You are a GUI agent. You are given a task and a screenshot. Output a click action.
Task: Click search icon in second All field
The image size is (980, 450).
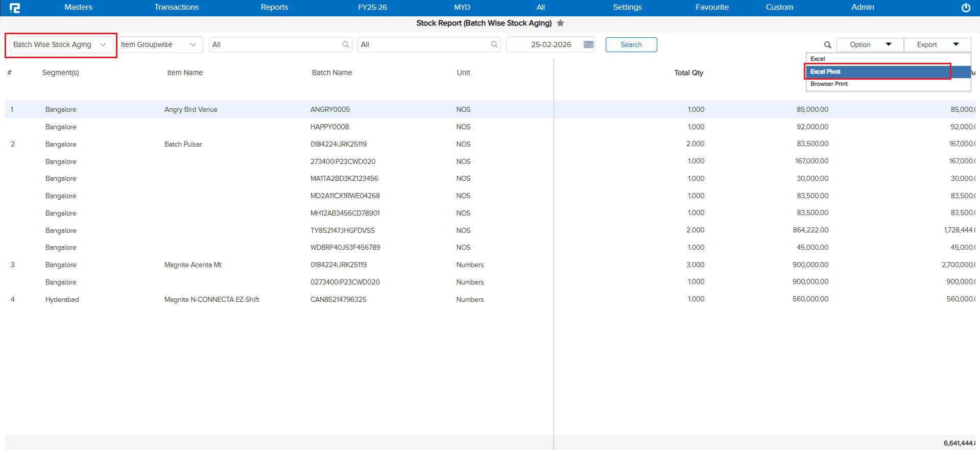[494, 44]
